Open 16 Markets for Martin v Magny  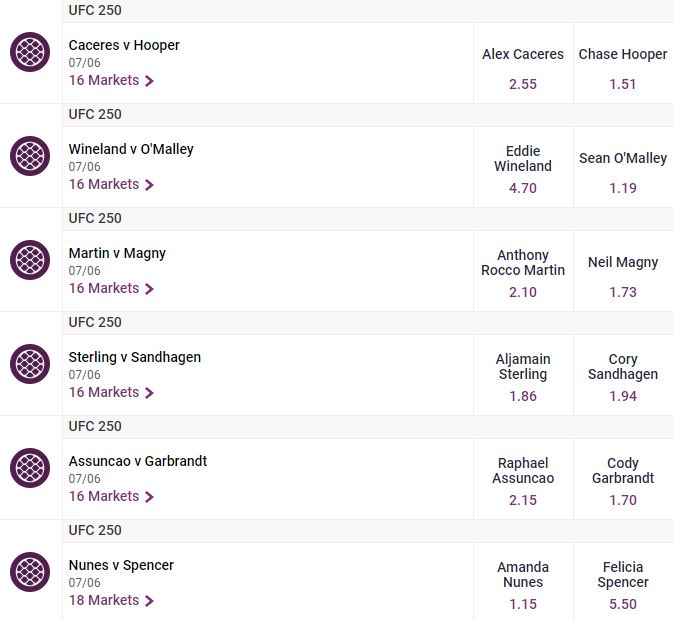click(111, 288)
